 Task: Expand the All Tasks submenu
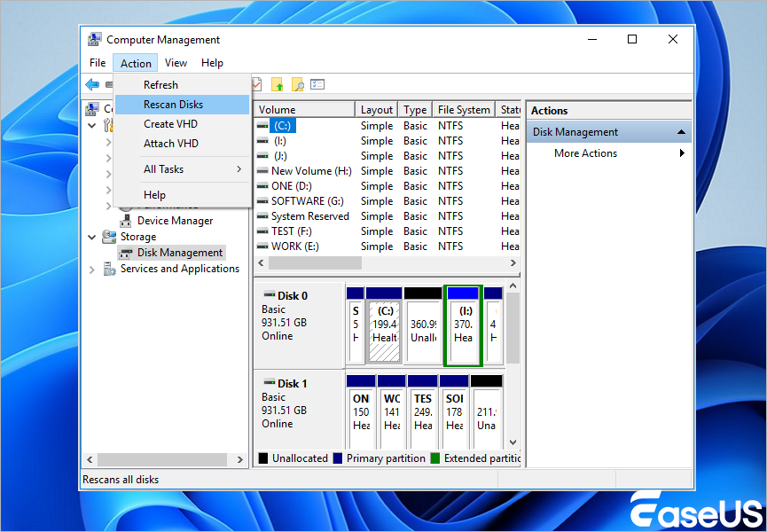tap(169, 169)
